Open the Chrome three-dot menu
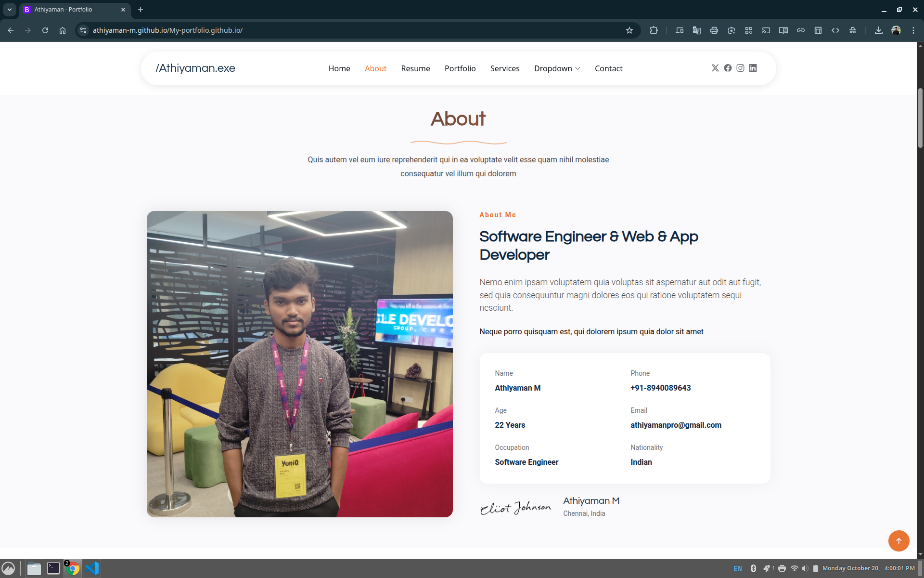The width and height of the screenshot is (924, 578). [913, 30]
